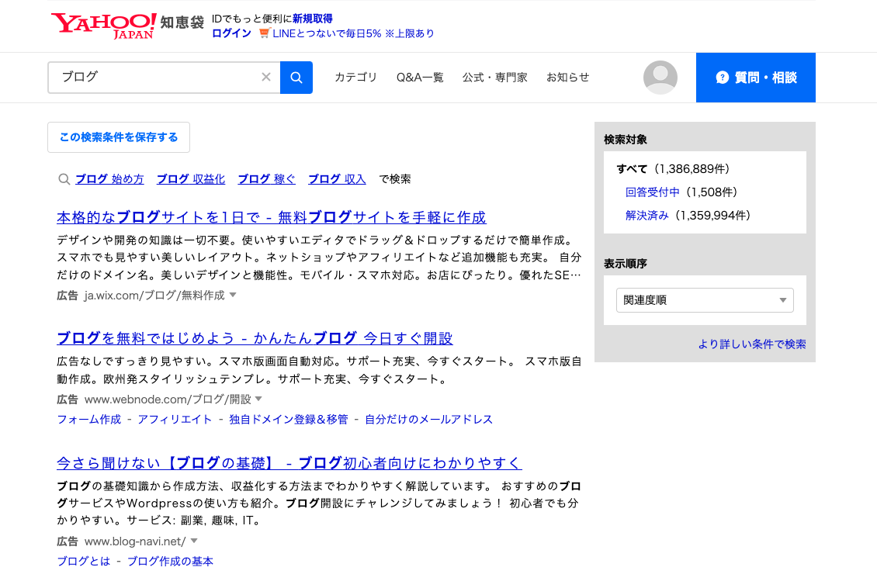
Task: Click the search magnifying glass icon
Action: 296,78
